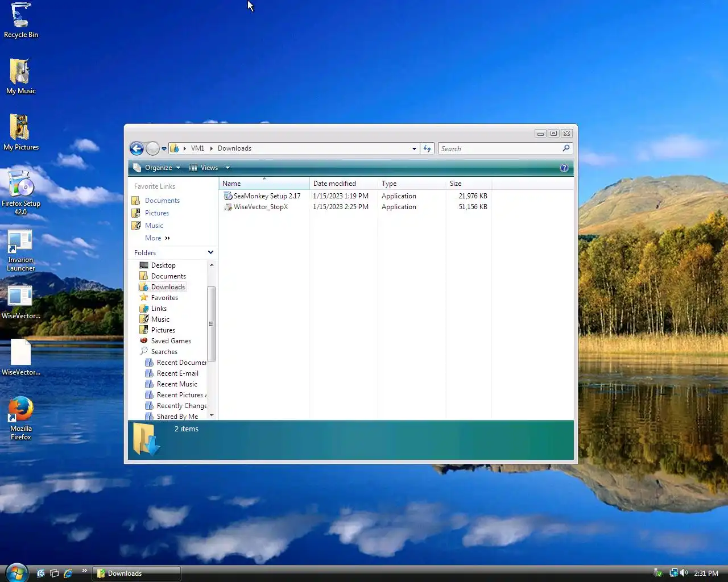This screenshot has width=728, height=582.
Task: Select Links in the Folders tree
Action: point(159,309)
